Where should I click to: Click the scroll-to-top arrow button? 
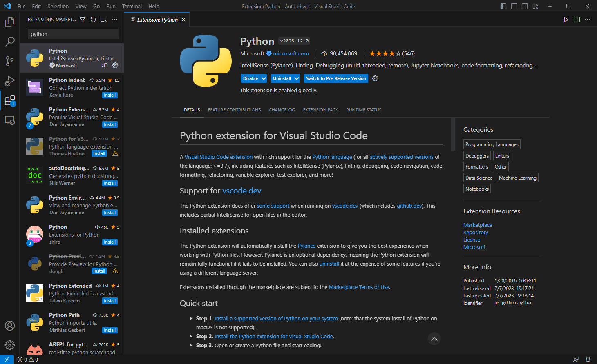(434, 339)
